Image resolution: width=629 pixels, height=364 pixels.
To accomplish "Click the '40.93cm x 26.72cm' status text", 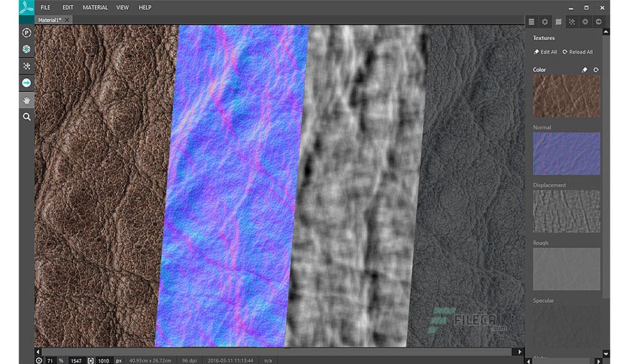I will (150, 360).
